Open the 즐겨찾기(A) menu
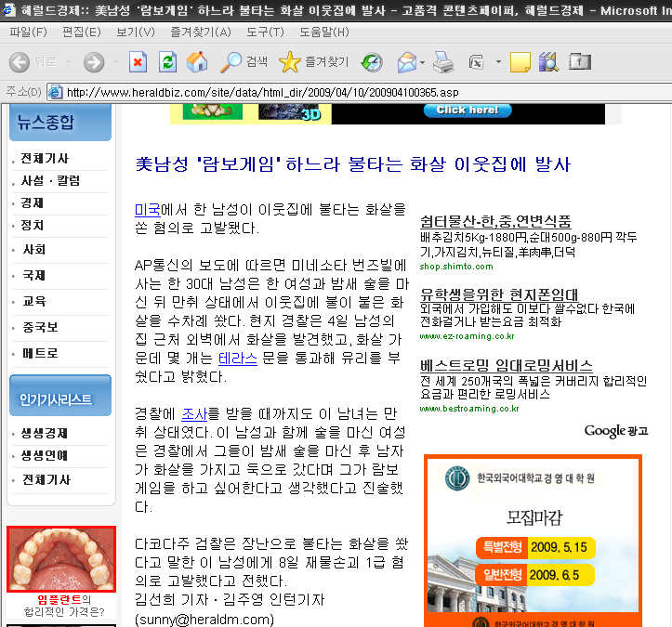This screenshot has height=627, width=672. click(201, 33)
